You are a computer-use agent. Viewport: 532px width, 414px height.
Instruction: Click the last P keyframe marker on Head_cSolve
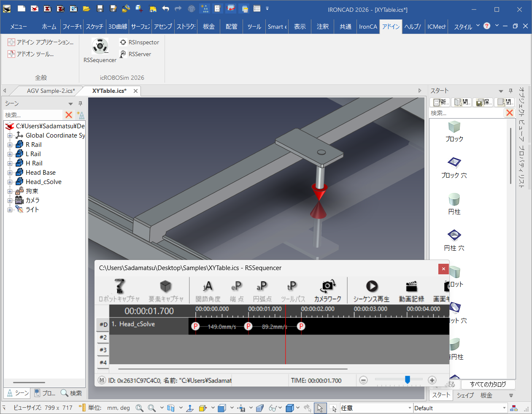click(301, 326)
